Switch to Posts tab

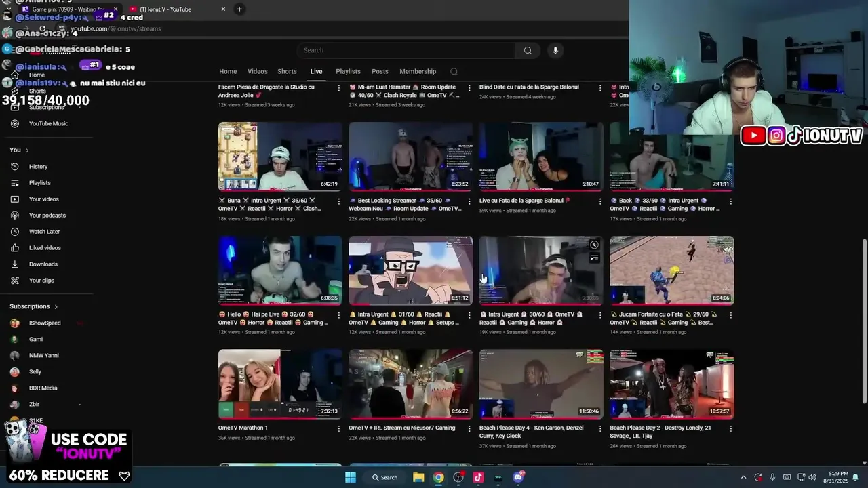(380, 71)
